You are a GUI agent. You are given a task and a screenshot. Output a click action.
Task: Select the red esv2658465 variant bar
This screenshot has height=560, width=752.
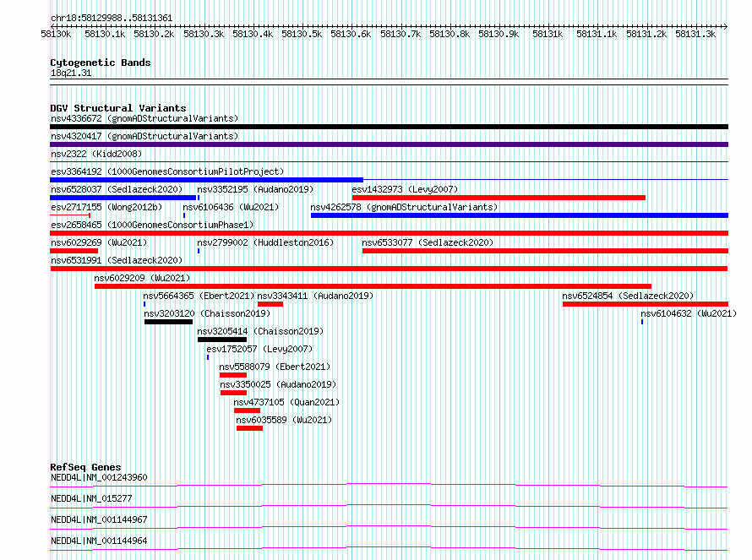389,233
